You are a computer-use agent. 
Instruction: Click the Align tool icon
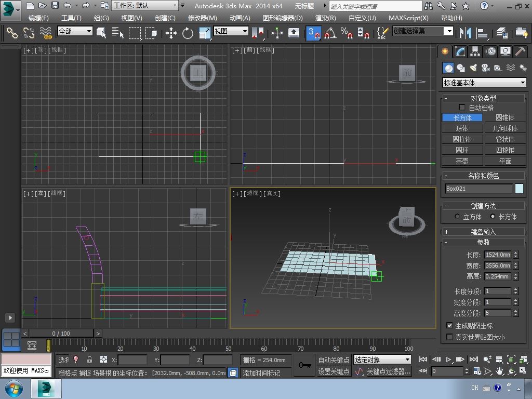(x=482, y=33)
